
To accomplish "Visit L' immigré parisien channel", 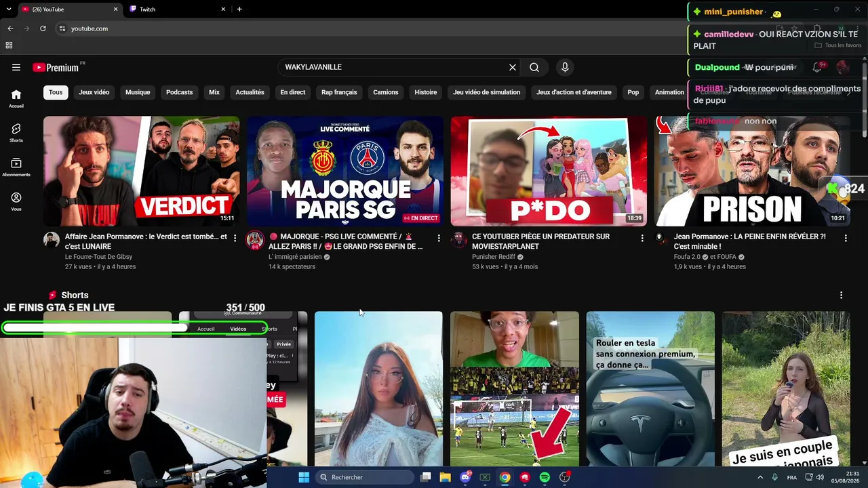I will [295, 257].
